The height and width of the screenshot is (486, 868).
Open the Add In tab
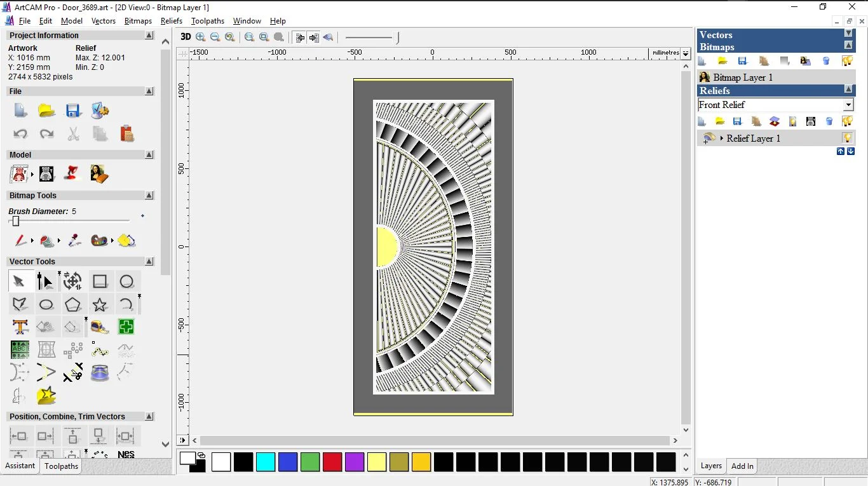coord(742,466)
